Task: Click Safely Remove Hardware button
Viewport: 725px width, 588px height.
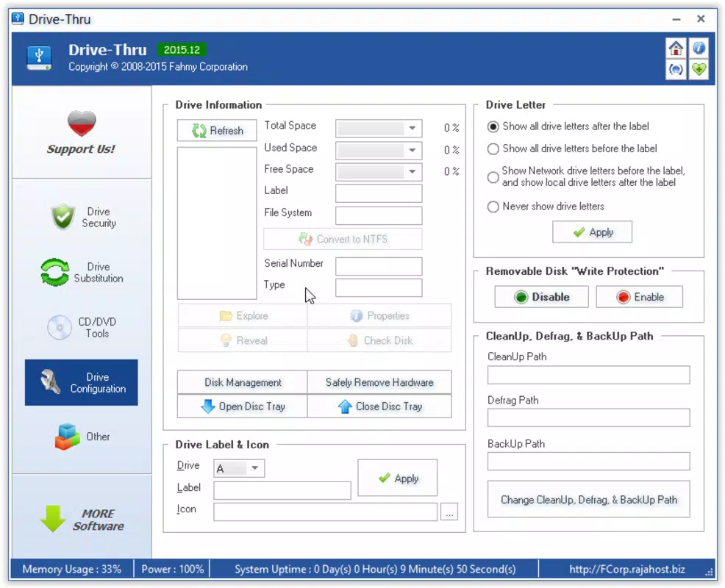Action: tap(379, 382)
